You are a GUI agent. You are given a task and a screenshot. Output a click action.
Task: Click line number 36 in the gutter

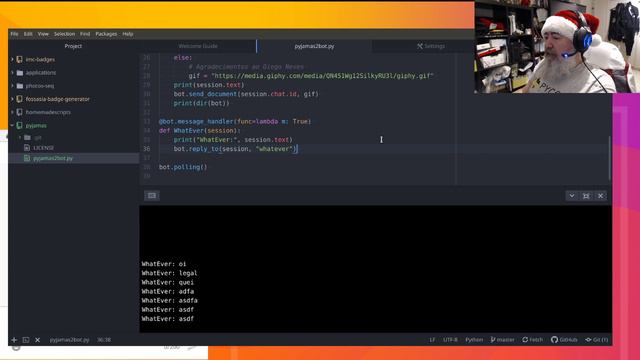(147, 149)
